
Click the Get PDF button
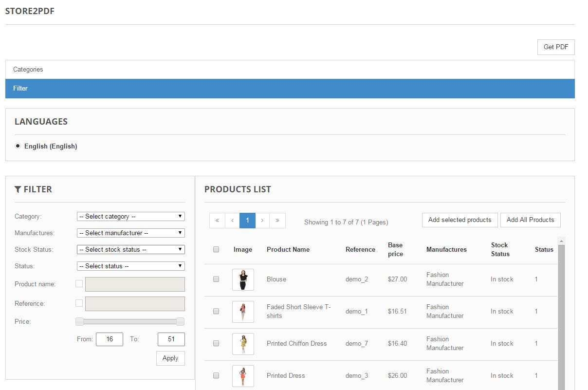pos(555,47)
